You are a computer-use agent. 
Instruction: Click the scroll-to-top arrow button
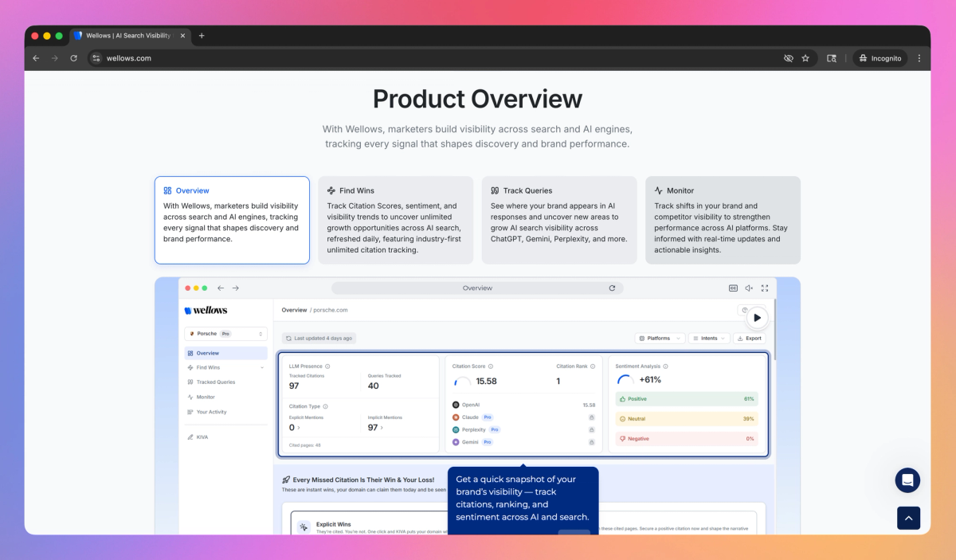[x=909, y=518]
